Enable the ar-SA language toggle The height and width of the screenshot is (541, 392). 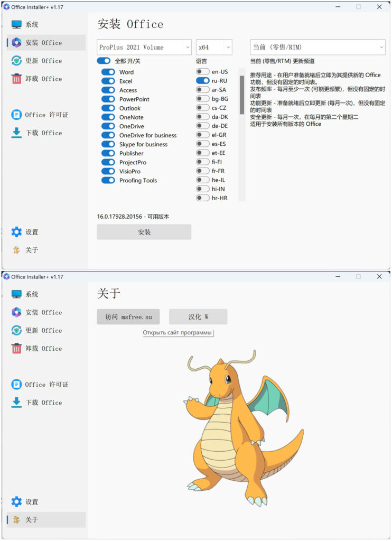(202, 89)
